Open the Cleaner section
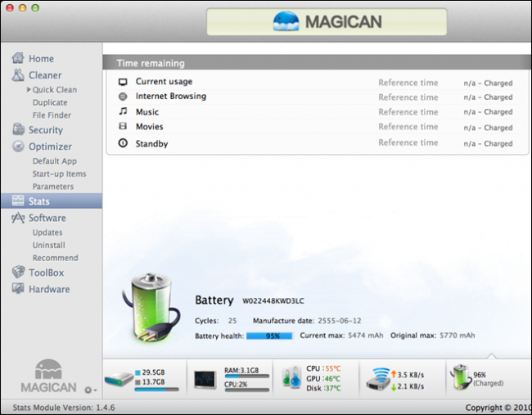Image resolution: width=532 pixels, height=415 pixels. point(45,75)
